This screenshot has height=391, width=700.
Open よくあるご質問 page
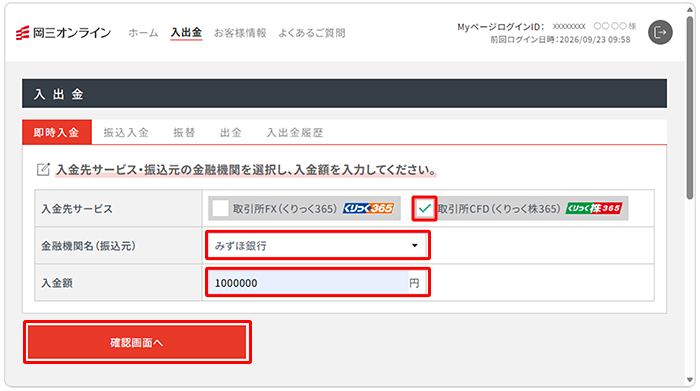(312, 33)
